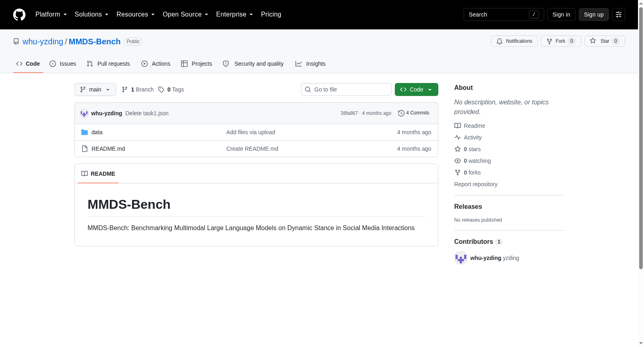Viewport: 644px width, 347px height.
Task: Star the MMDS-Bench repository
Action: point(605,41)
